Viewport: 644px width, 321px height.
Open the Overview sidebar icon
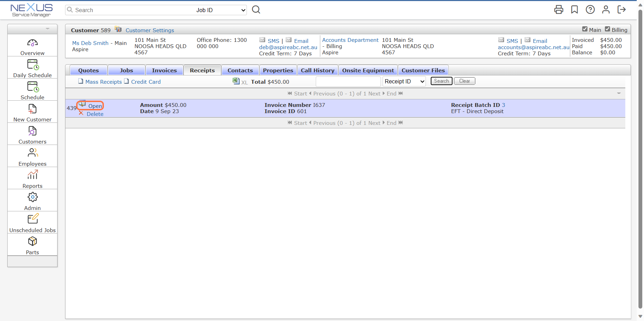point(32,43)
